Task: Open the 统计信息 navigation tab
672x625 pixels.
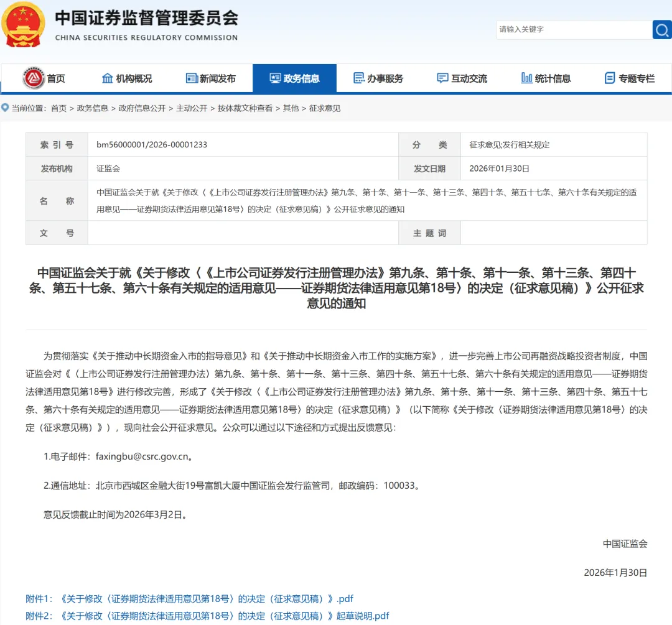Action: 546,78
